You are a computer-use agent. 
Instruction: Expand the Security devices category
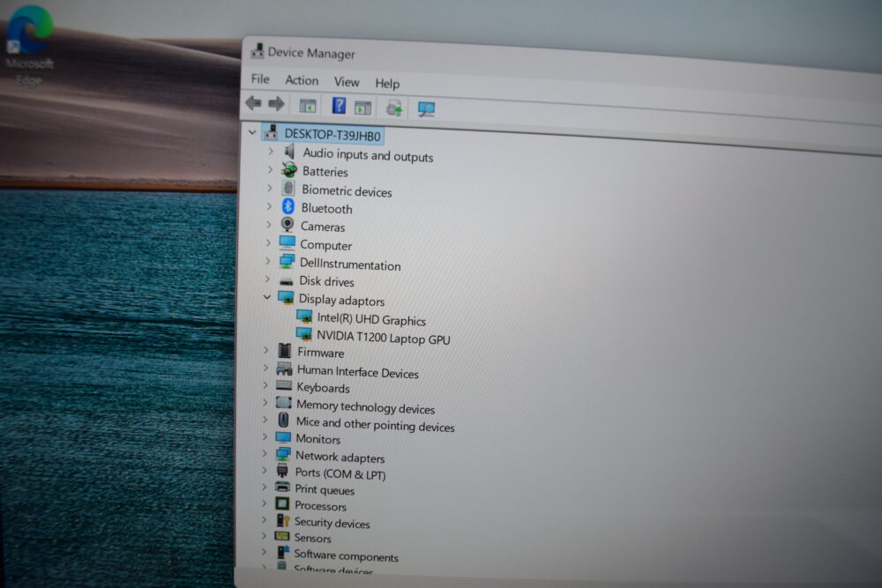pos(264,519)
